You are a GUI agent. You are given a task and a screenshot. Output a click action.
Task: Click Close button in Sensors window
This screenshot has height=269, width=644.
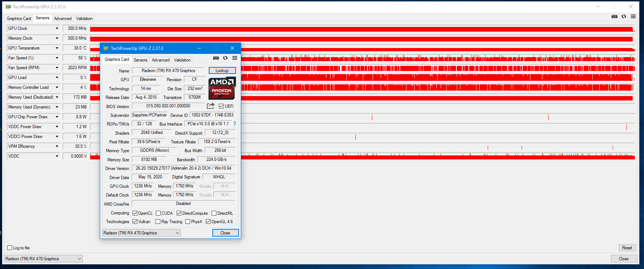(x=624, y=259)
